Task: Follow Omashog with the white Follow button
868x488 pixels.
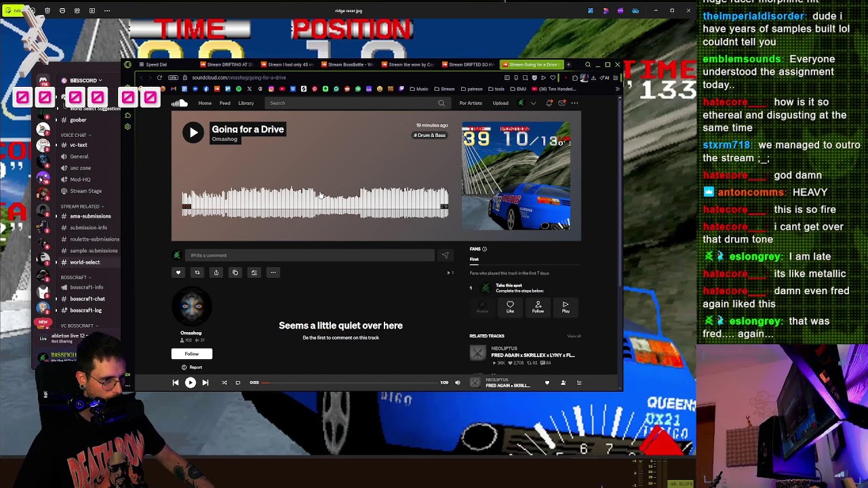Action: (192, 354)
